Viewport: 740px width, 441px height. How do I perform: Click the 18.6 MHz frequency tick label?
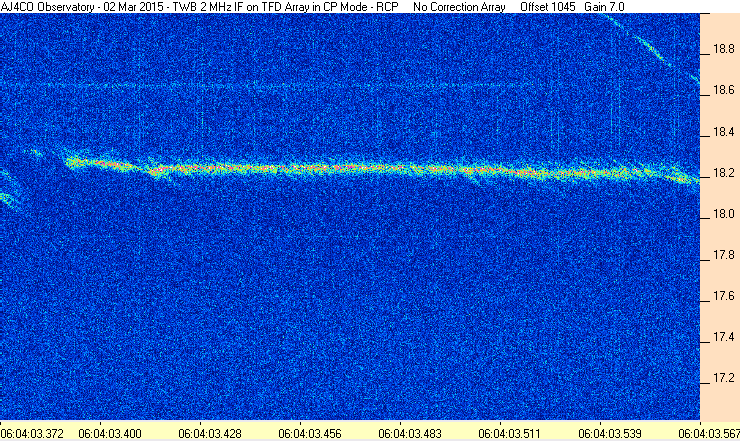(x=723, y=90)
